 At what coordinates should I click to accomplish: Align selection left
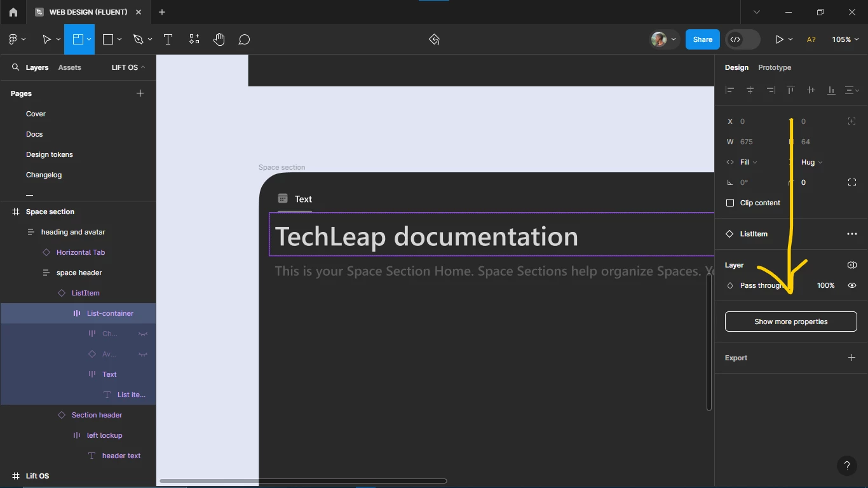(730, 90)
